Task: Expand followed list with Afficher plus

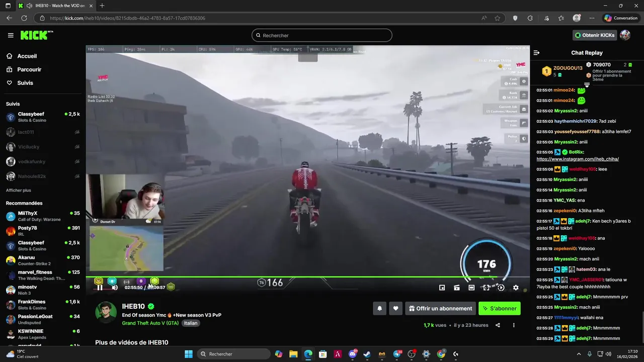Action: coord(19,190)
